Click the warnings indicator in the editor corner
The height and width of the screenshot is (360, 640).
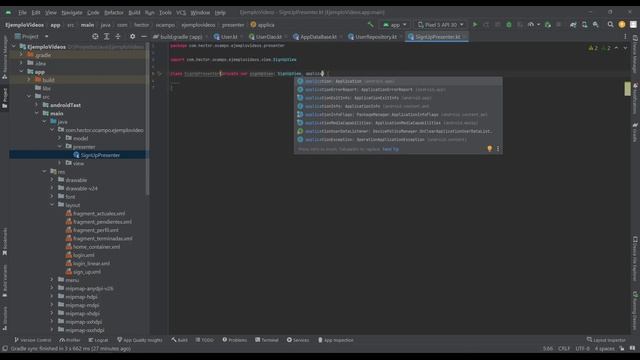(x=593, y=48)
